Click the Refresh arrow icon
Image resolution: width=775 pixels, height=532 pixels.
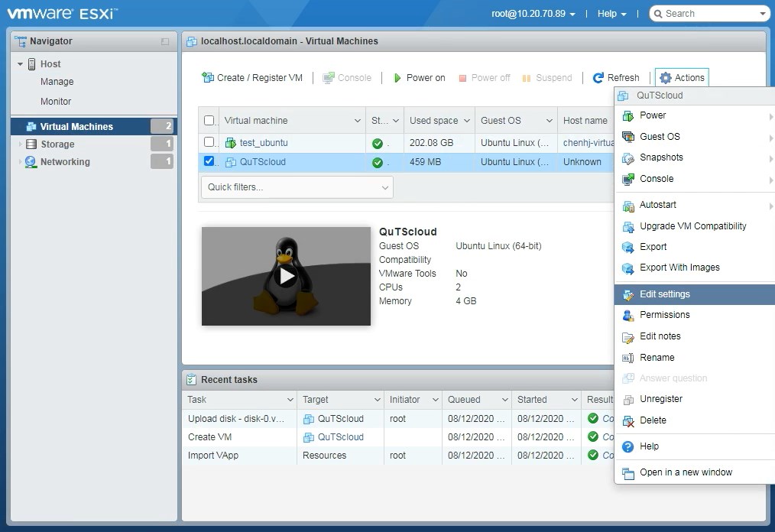(598, 78)
